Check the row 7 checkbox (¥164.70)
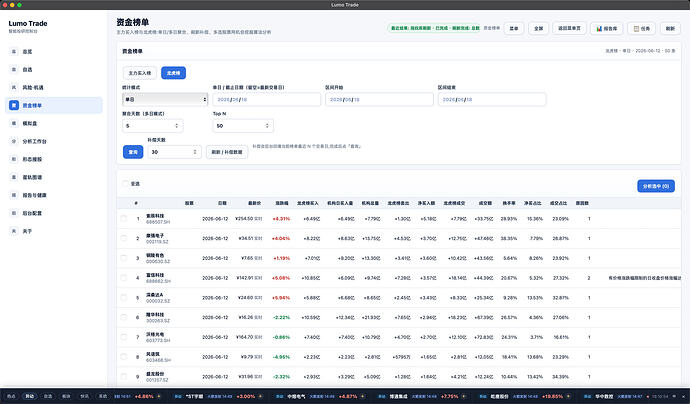Viewport: 690px width, 404px height. (124, 337)
